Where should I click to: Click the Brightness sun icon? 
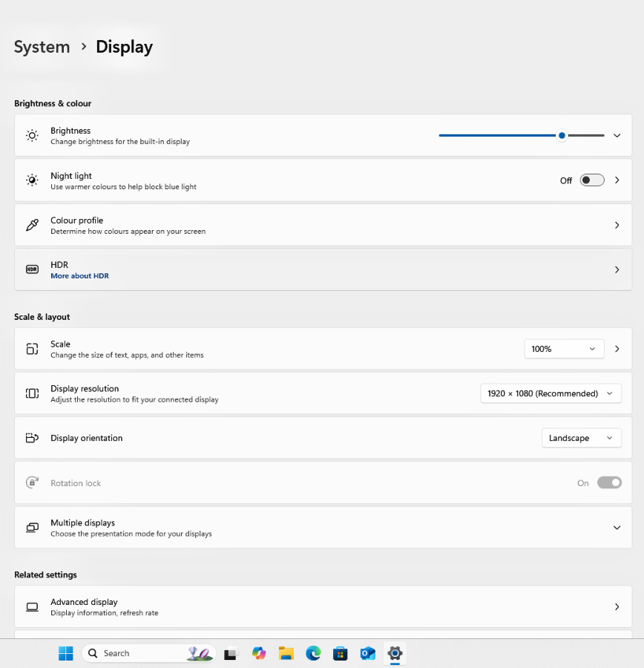pos(32,136)
